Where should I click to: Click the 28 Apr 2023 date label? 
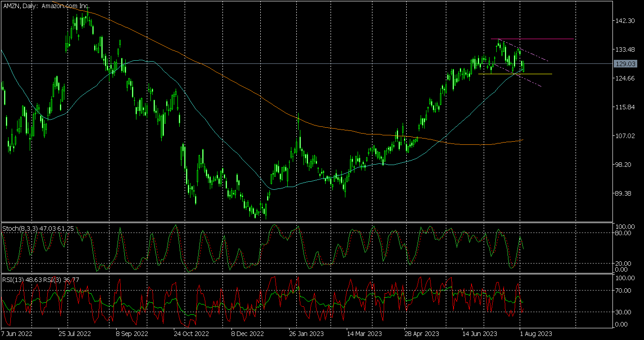[422, 334]
